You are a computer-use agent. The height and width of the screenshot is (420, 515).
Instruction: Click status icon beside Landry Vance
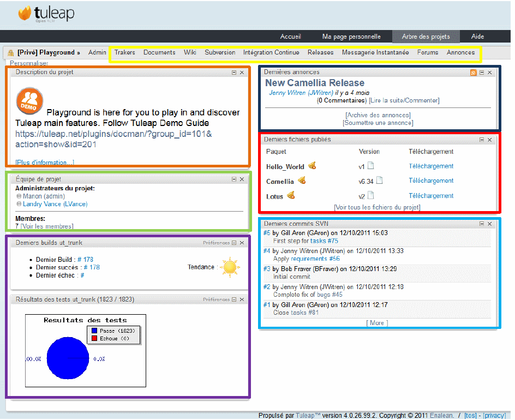(19, 204)
